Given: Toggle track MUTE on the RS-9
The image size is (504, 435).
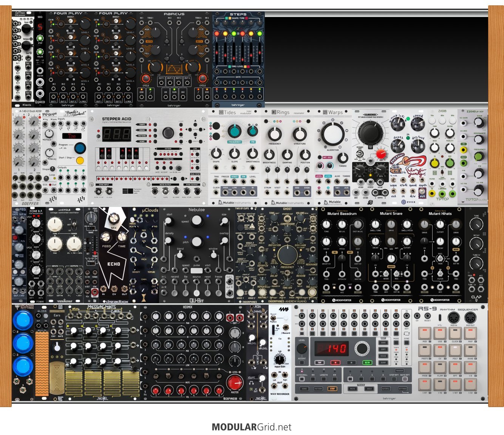Looking at the screenshot, I should click(352, 389).
